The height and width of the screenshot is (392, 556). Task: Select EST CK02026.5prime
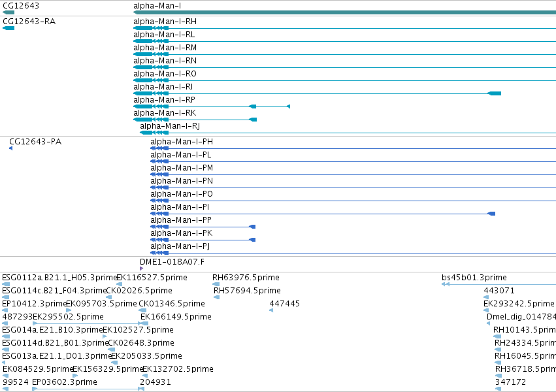pyautogui.click(x=139, y=291)
